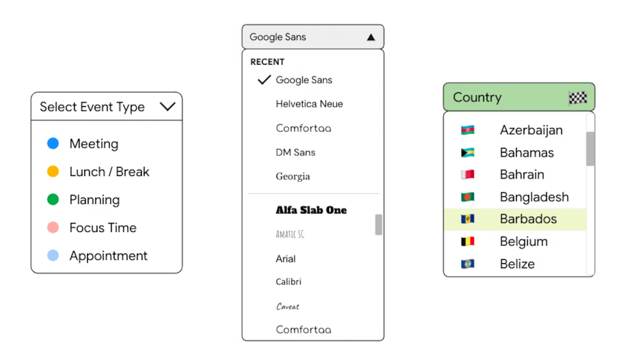The height and width of the screenshot is (364, 636).
Task: Click the Belize flag icon
Action: point(468,264)
